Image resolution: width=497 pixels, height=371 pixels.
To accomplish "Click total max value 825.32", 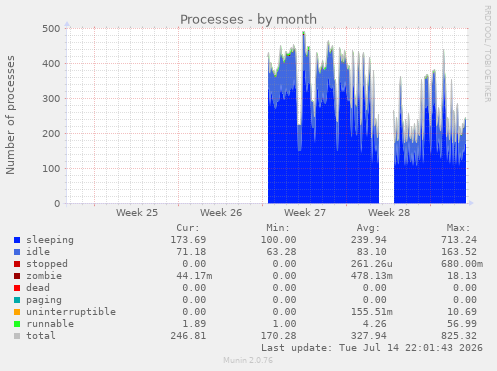I will [459, 336].
